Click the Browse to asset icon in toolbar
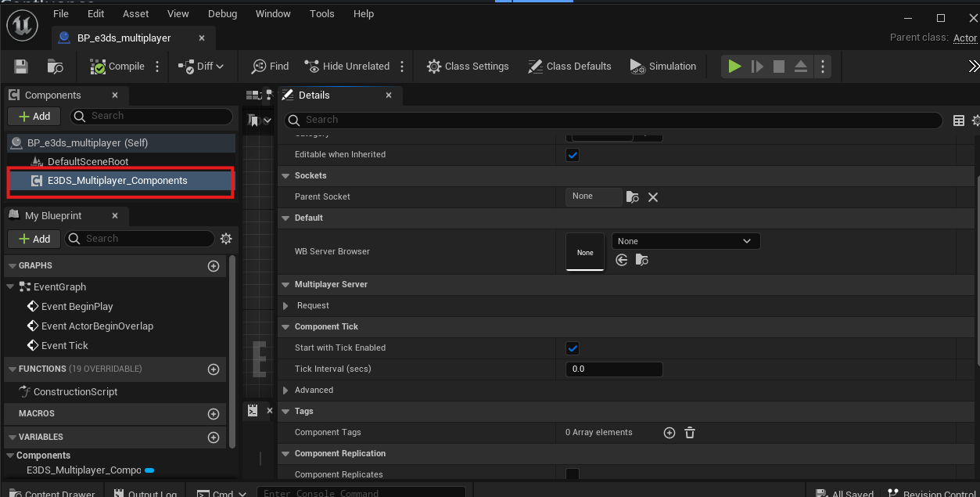 coord(55,67)
